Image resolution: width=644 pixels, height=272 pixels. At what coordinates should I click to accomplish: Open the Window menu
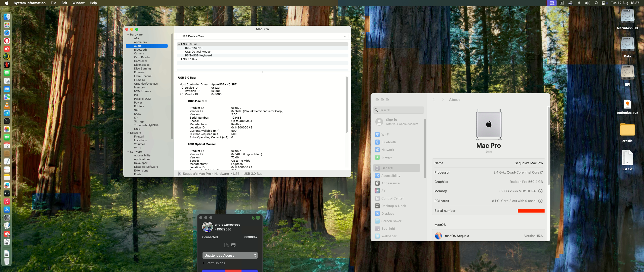(x=78, y=3)
